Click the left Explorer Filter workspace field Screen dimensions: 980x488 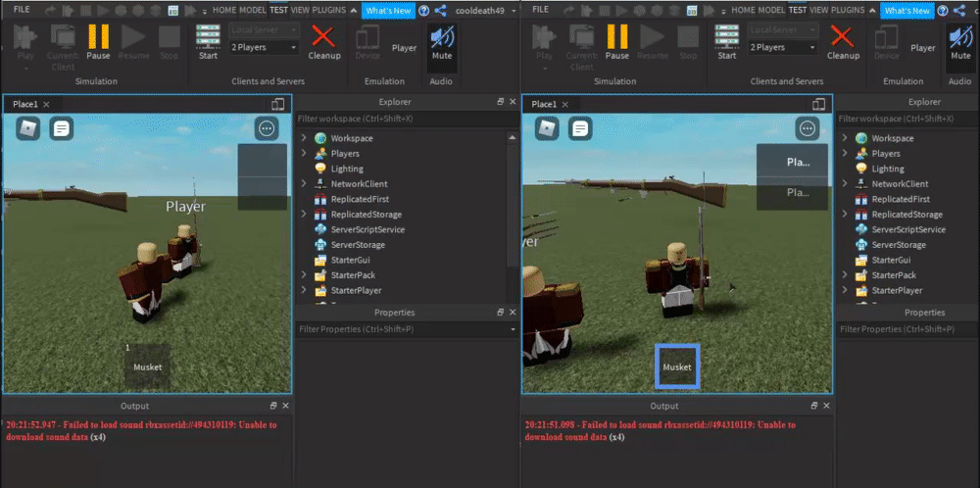(x=407, y=119)
